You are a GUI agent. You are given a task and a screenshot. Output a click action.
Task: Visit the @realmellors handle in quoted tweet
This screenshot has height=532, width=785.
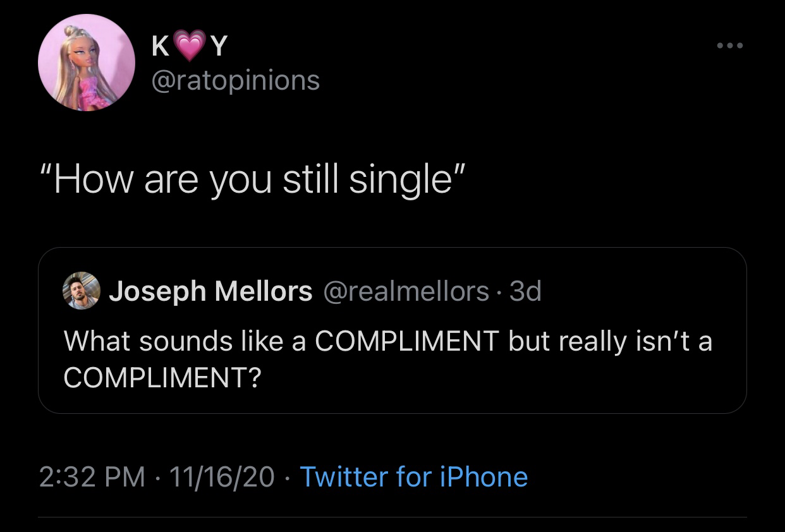click(x=406, y=291)
